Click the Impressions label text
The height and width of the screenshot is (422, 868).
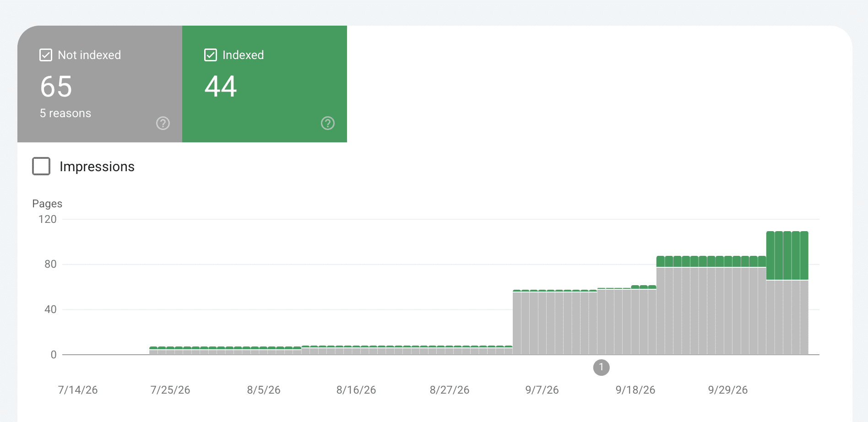[x=97, y=167]
